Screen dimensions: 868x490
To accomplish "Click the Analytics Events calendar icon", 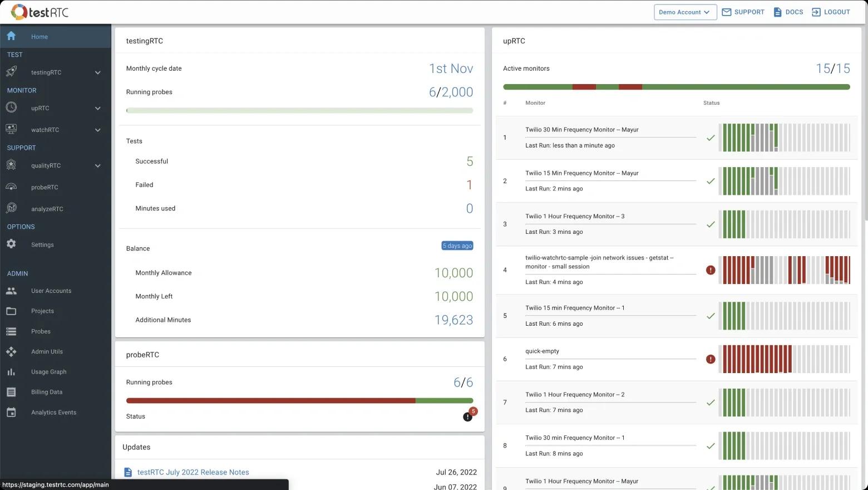I will pyautogui.click(x=11, y=412).
